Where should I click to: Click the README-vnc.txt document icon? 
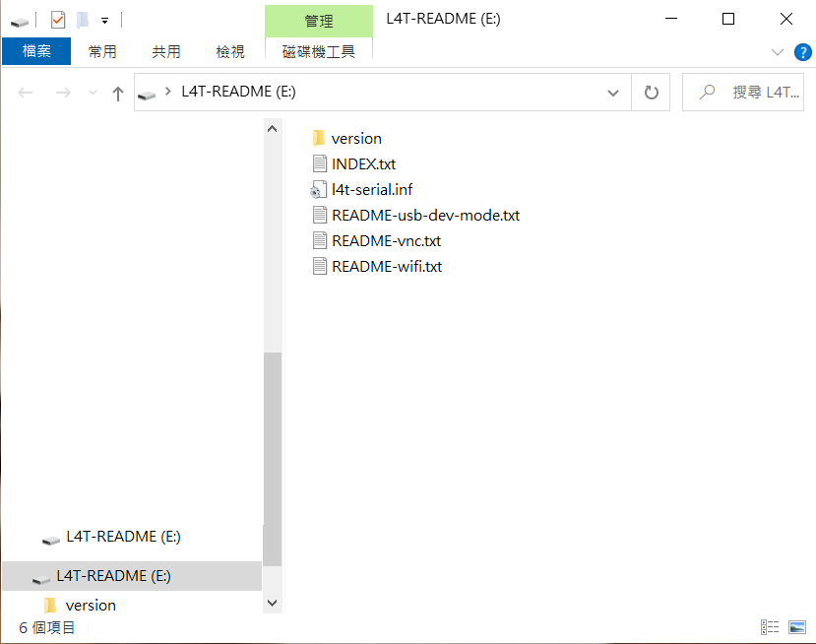tap(320, 240)
